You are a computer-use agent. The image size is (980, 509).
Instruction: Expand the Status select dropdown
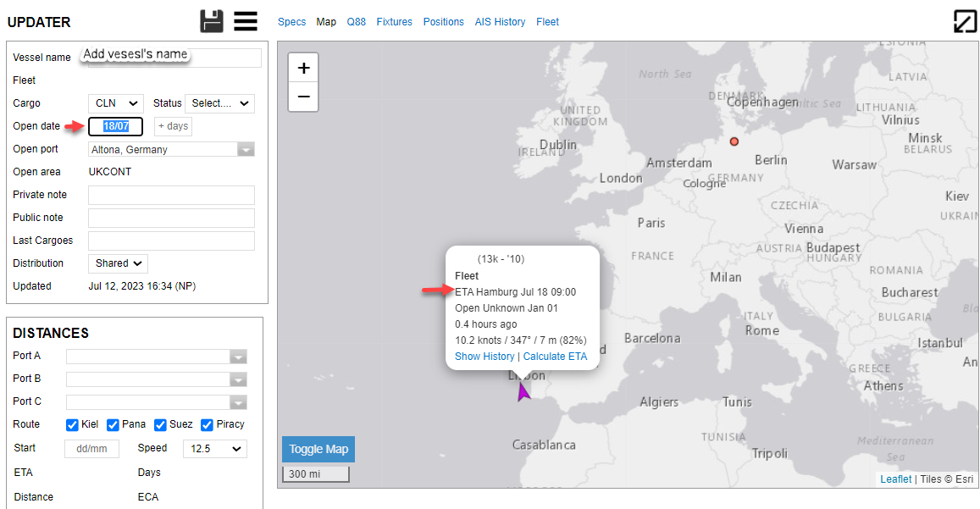pos(219,103)
